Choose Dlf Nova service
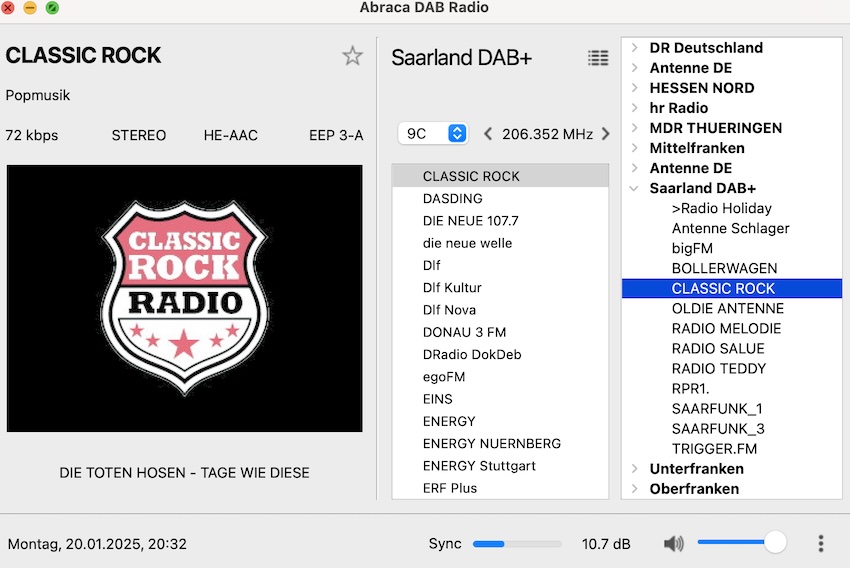The image size is (850, 568). (x=500, y=309)
